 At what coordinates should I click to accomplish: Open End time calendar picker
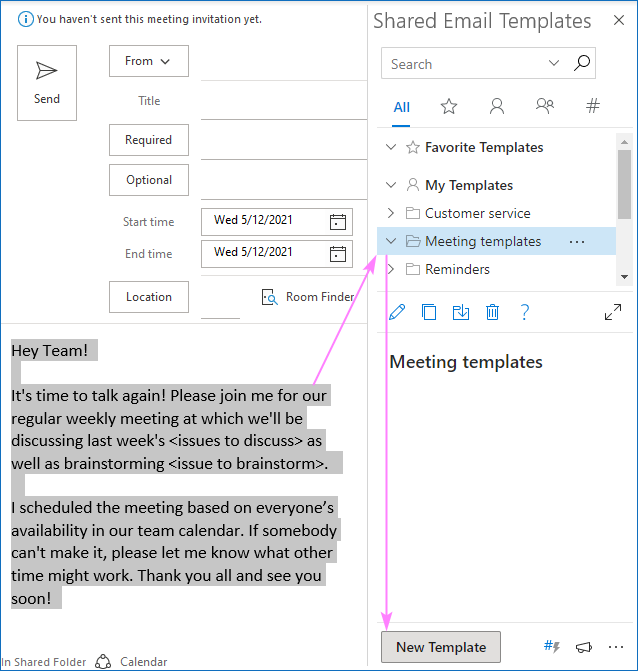pyautogui.click(x=338, y=254)
